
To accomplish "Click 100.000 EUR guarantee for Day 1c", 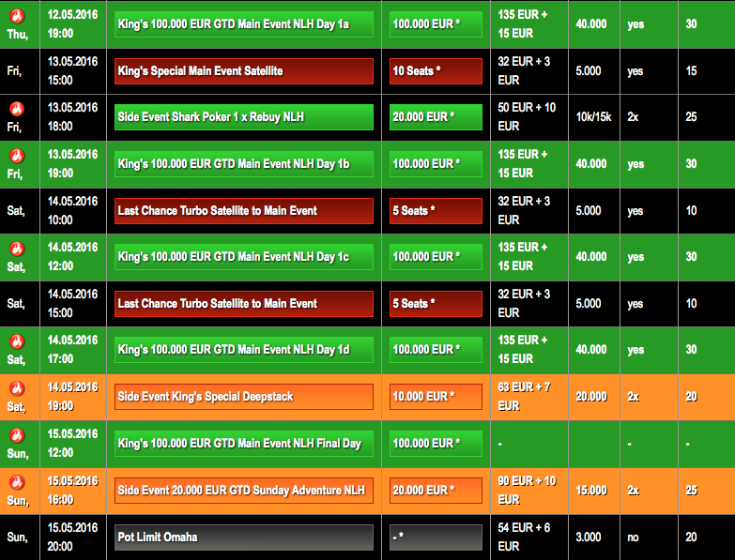I will click(x=436, y=257).
